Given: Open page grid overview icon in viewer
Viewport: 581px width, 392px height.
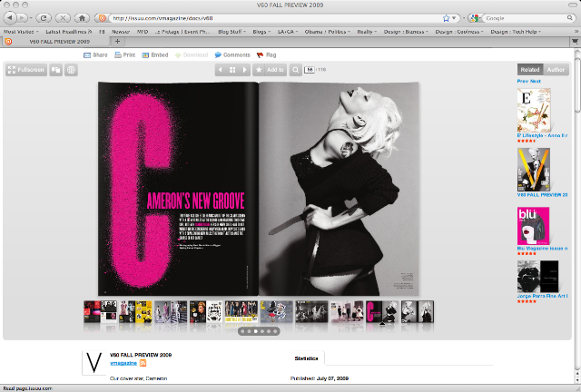Looking at the screenshot, I should [232, 70].
